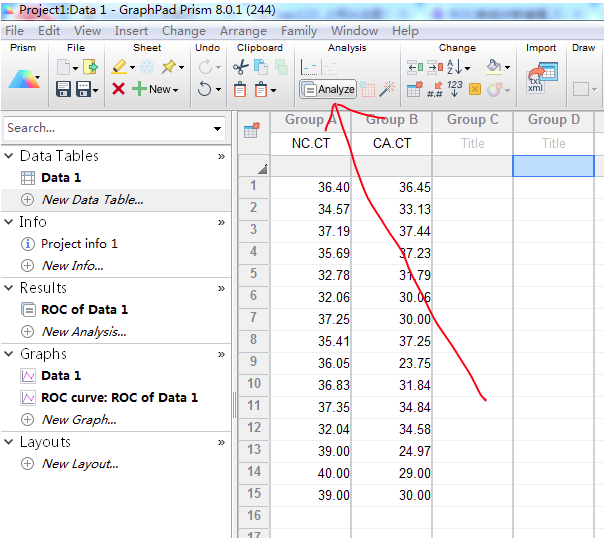Click the undo arrow icon
Image resolution: width=607 pixels, height=546 pixels.
[204, 89]
